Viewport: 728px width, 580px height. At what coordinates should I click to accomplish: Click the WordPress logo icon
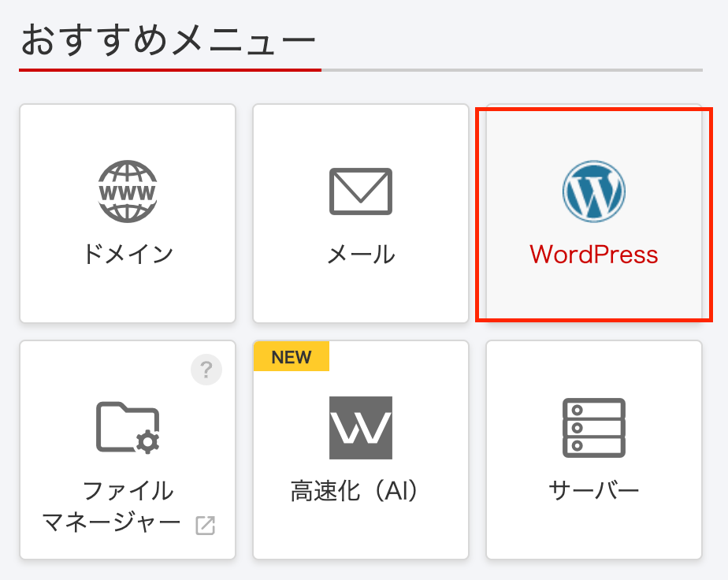click(594, 191)
